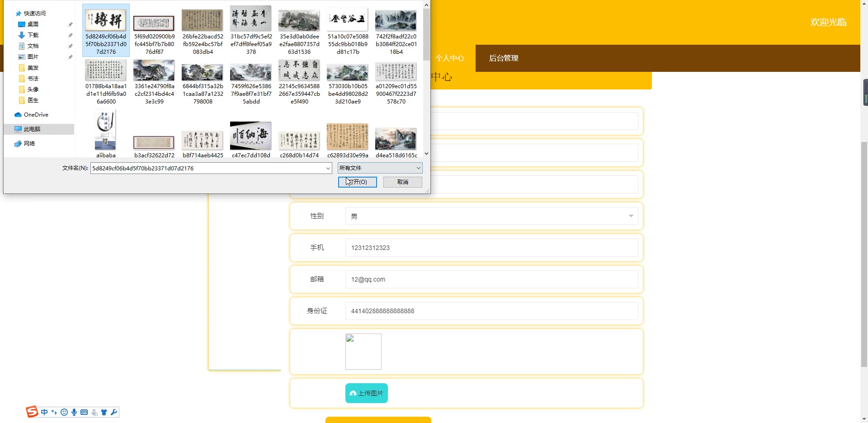Click the 邮箱 email field

pyautogui.click(x=492, y=279)
